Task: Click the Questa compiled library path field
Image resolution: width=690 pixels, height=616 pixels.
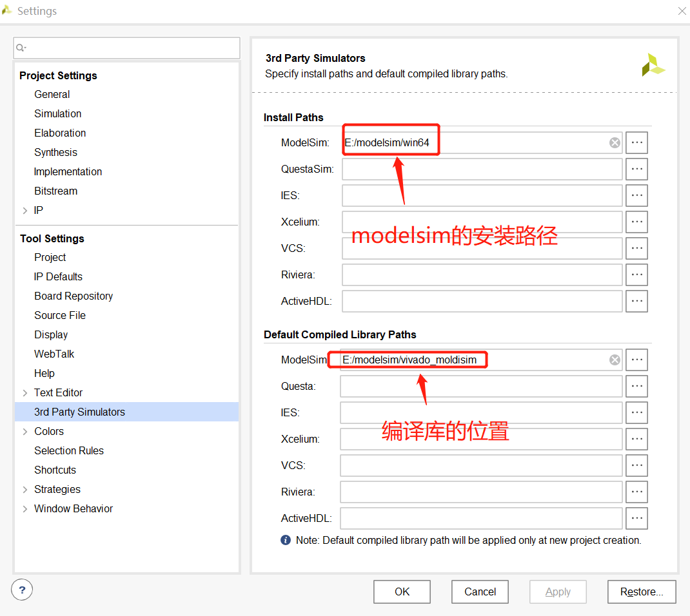Action: click(x=481, y=386)
